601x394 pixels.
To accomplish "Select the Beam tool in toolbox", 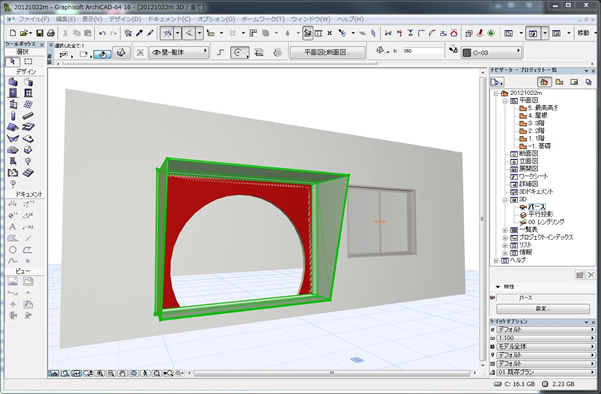I will point(28,116).
